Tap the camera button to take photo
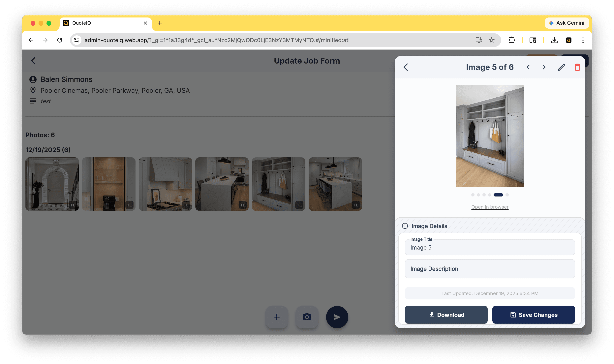614x364 pixels. pos(307,317)
